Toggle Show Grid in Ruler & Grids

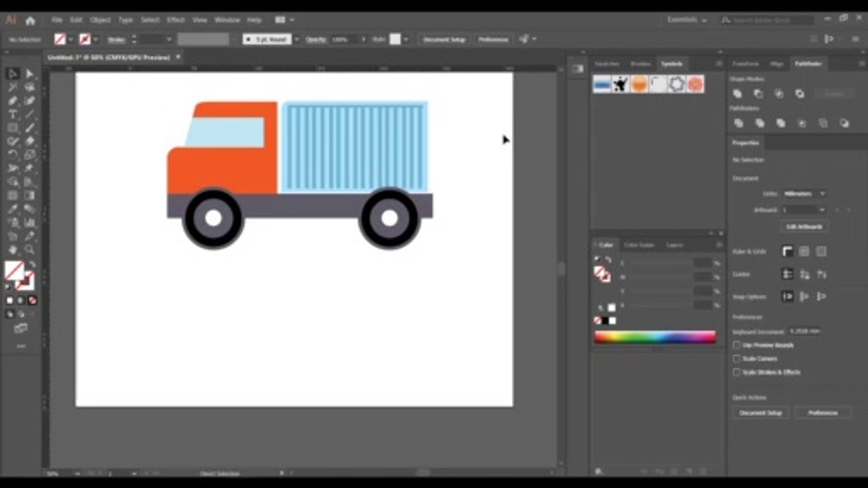[804, 251]
